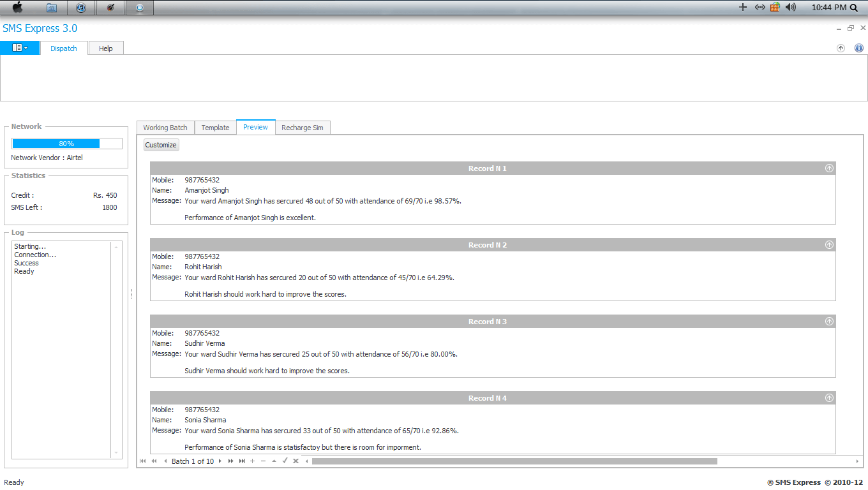Cancel edit with the X navigator icon
This screenshot has height=490, width=868.
click(296, 461)
